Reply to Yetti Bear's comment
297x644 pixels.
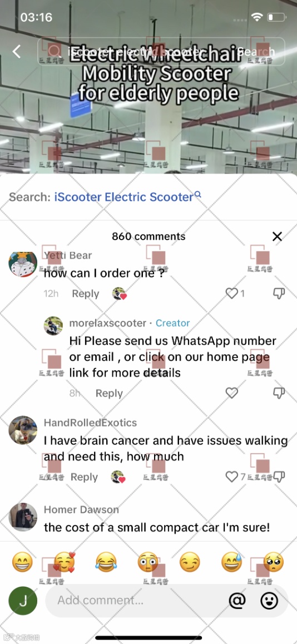coord(86,294)
